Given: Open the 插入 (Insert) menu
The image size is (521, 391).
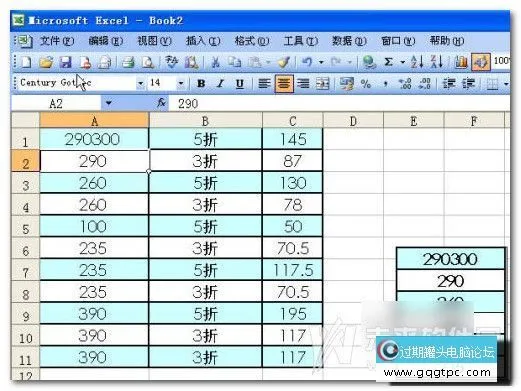Looking at the screenshot, I should (x=203, y=41).
